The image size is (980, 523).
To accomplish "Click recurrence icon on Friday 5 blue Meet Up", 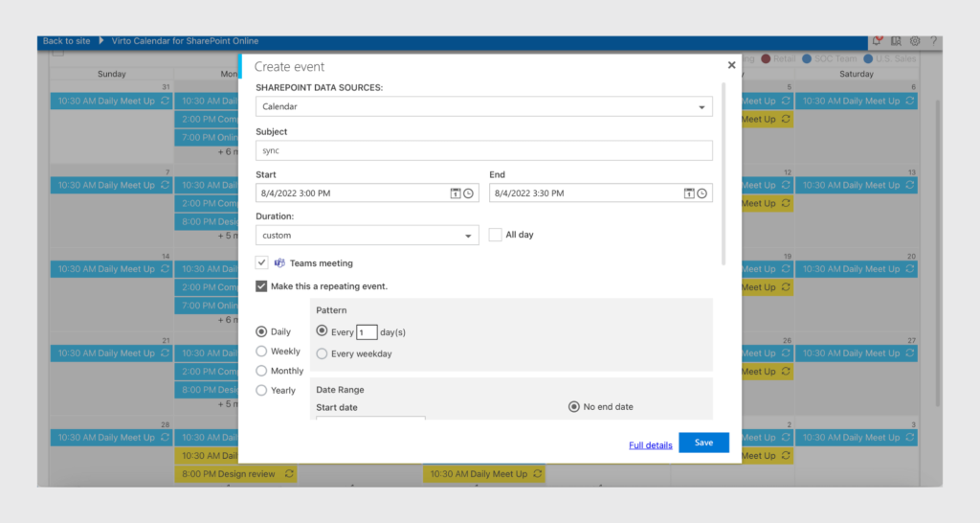I will point(786,101).
